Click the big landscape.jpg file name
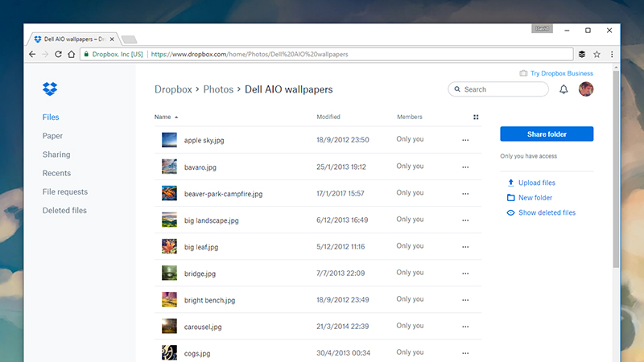 pyautogui.click(x=211, y=220)
